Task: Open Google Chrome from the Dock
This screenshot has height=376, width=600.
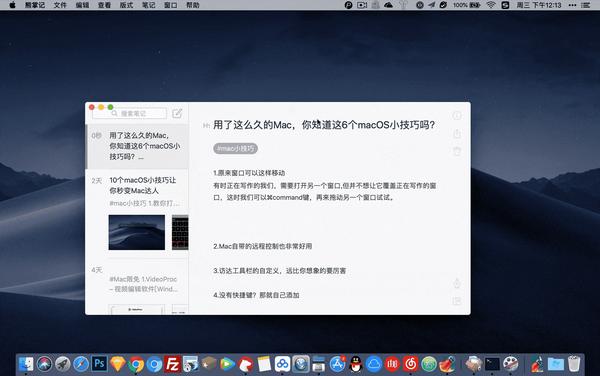Action: 136,364
